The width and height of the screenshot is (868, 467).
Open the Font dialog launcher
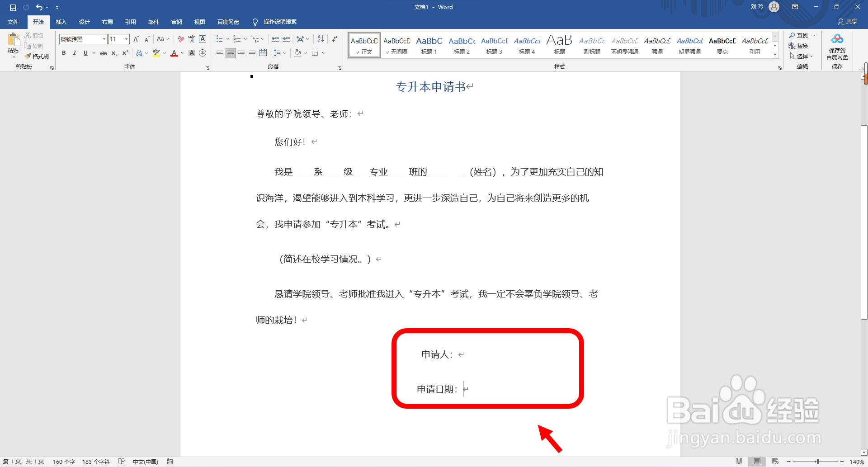[208, 67]
